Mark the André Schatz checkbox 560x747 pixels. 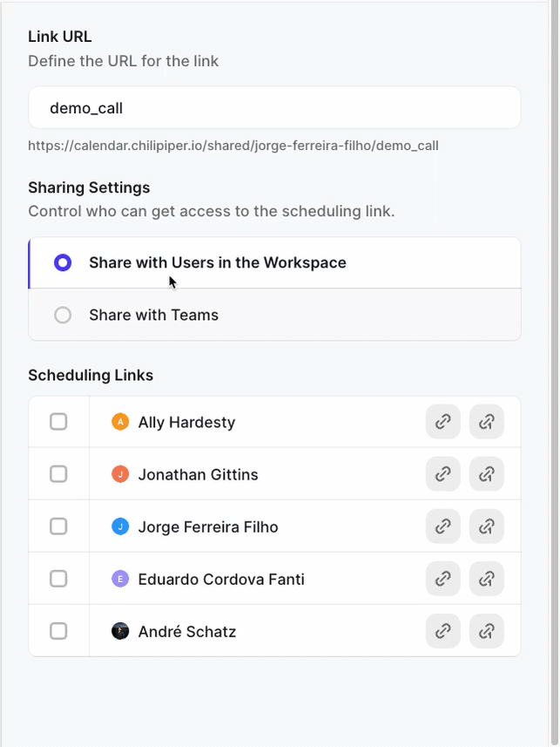click(58, 631)
